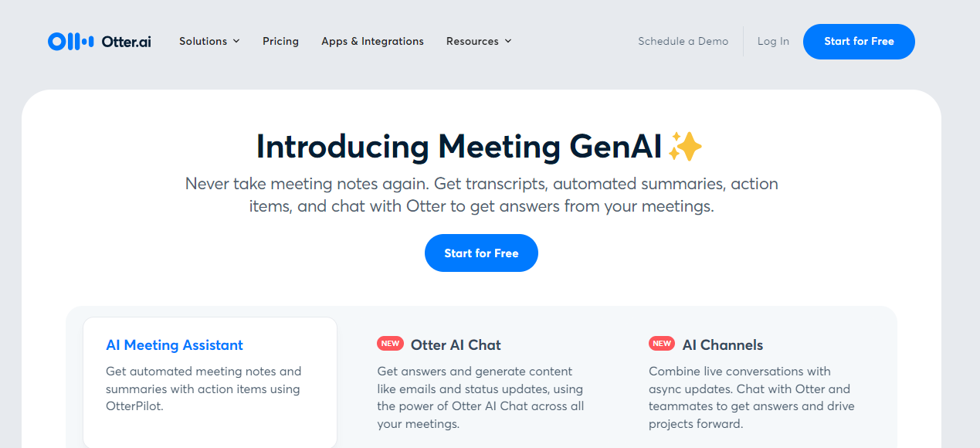Click the Log In link
This screenshot has height=448, width=980.
pyautogui.click(x=773, y=41)
